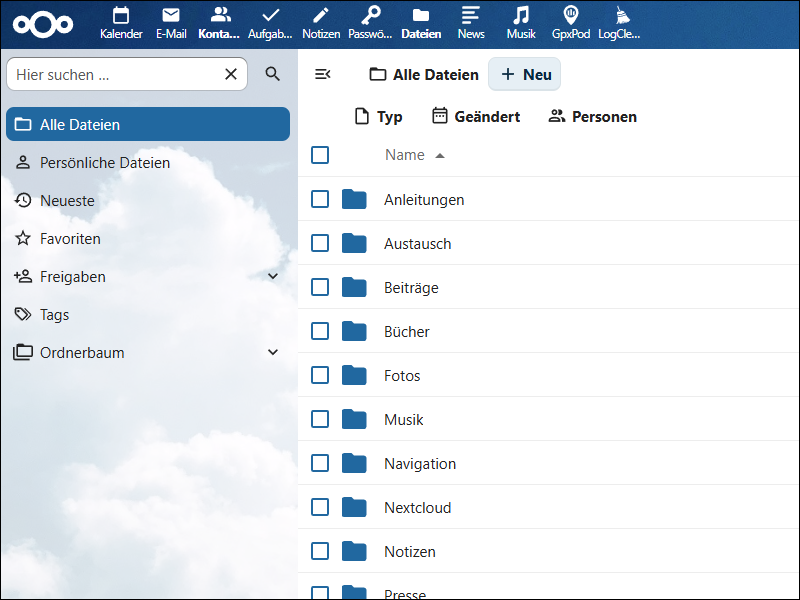Tick the select-all checkbox in header

coord(320,155)
